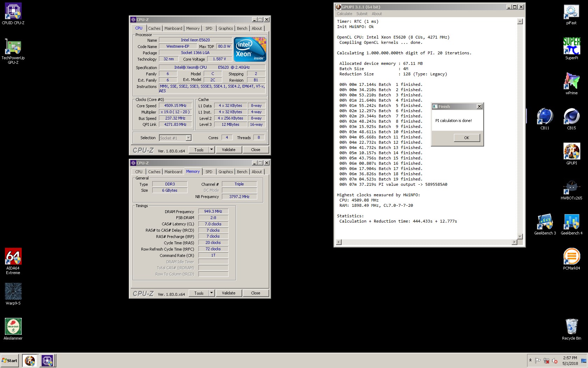Expand the Tools dropdown arrow in the lower CPU-Z window
Viewport: 588px width, 368px height.
[211, 293]
